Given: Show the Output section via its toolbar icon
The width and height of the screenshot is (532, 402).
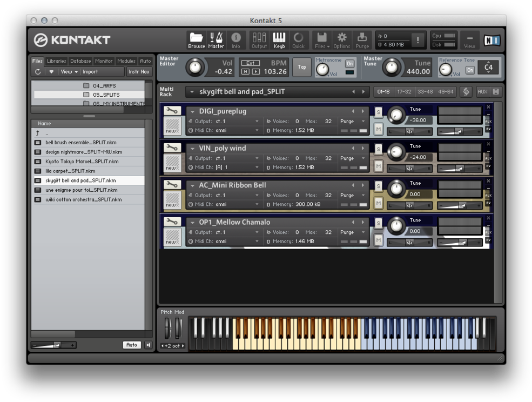Looking at the screenshot, I should 259,39.
